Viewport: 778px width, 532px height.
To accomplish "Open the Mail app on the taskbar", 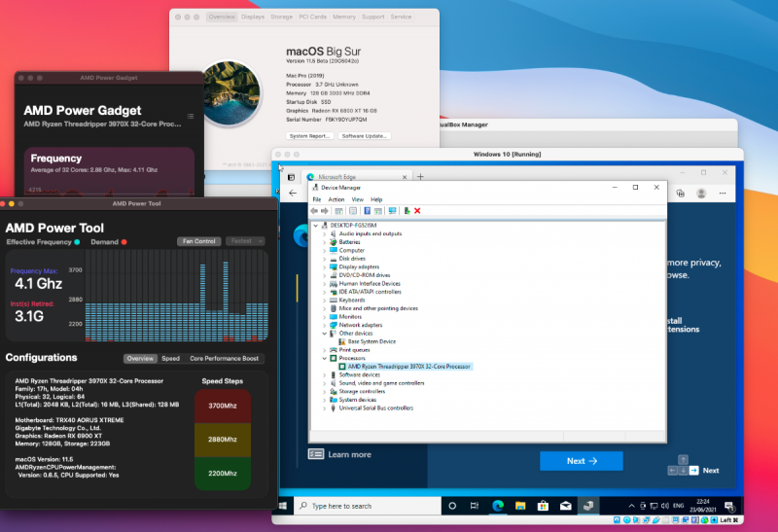I will pos(566,507).
